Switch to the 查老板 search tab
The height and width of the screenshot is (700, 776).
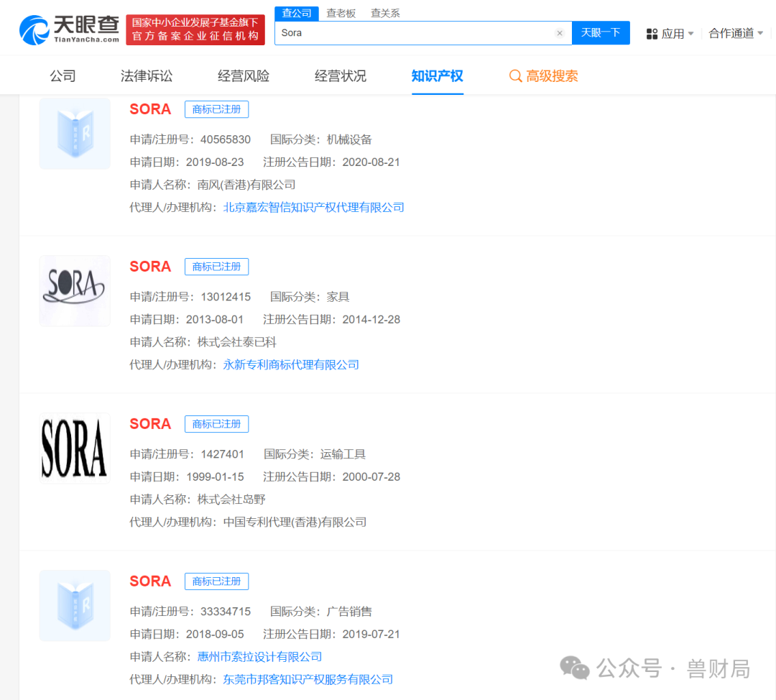pyautogui.click(x=341, y=13)
